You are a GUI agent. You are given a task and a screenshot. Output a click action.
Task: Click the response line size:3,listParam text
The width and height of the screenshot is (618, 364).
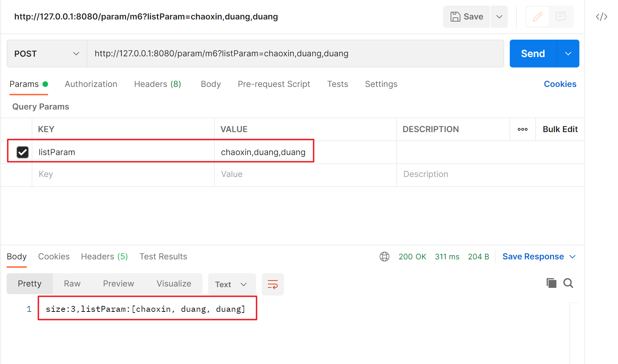coord(145,309)
